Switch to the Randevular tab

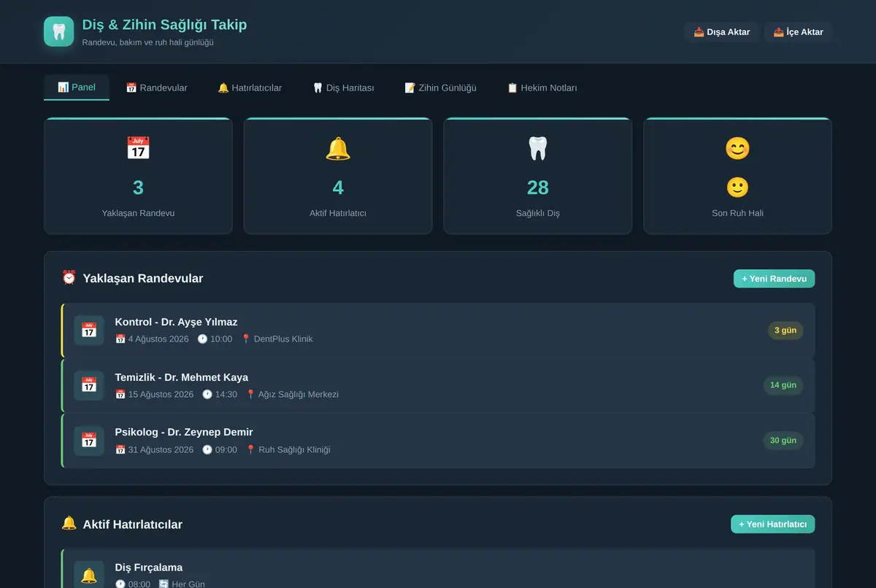(156, 88)
